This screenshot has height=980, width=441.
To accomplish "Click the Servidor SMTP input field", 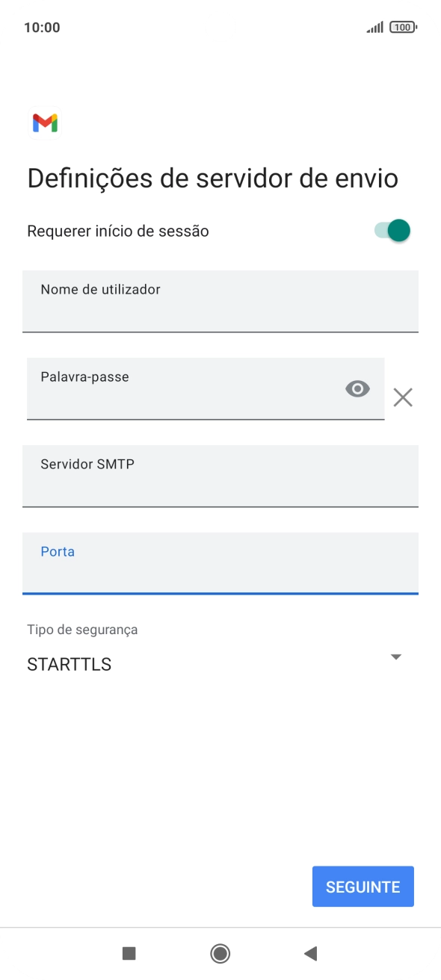I will pos(220,477).
